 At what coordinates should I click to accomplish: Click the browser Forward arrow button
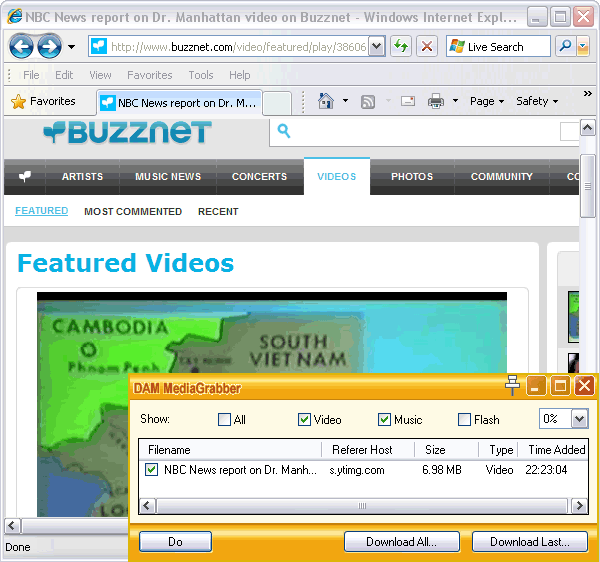[x=49, y=47]
